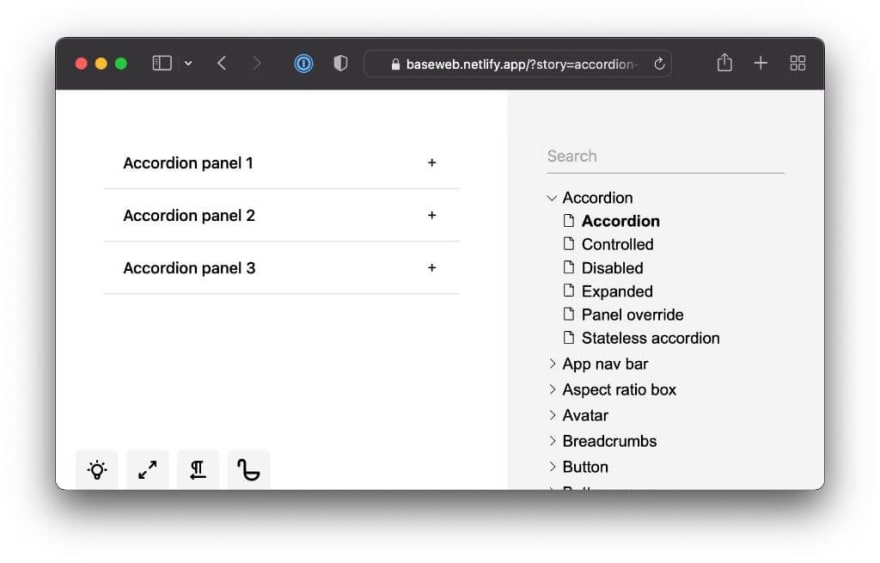Select the Controlled story

pyautogui.click(x=617, y=245)
